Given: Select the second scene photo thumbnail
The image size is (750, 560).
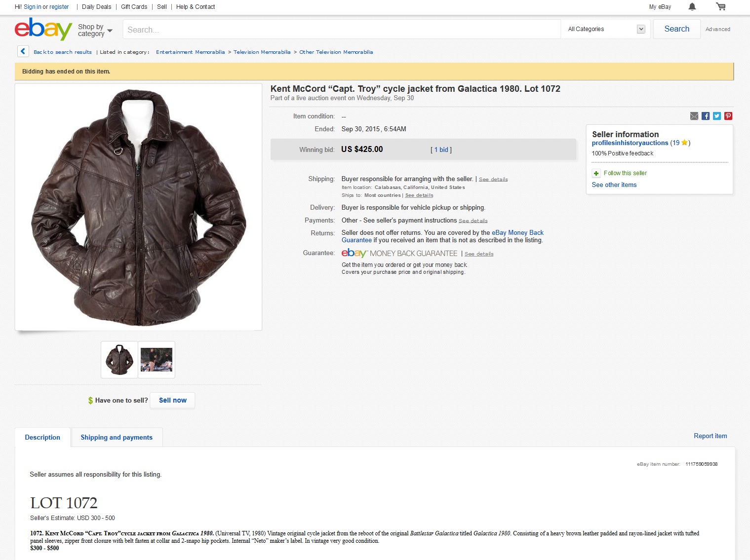Looking at the screenshot, I should pyautogui.click(x=157, y=360).
